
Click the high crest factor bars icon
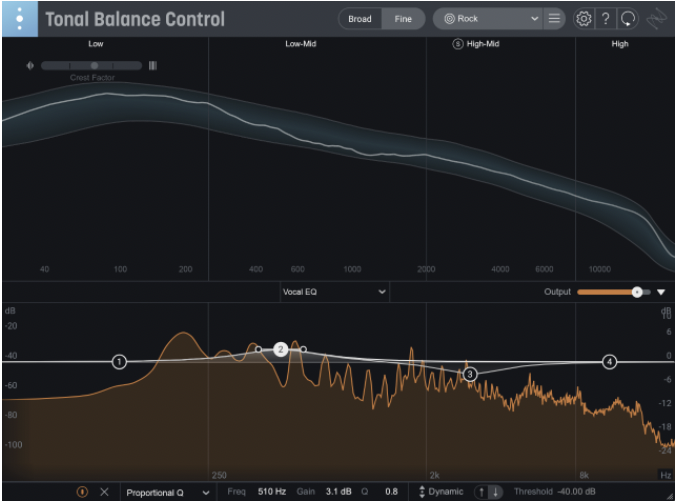153,66
